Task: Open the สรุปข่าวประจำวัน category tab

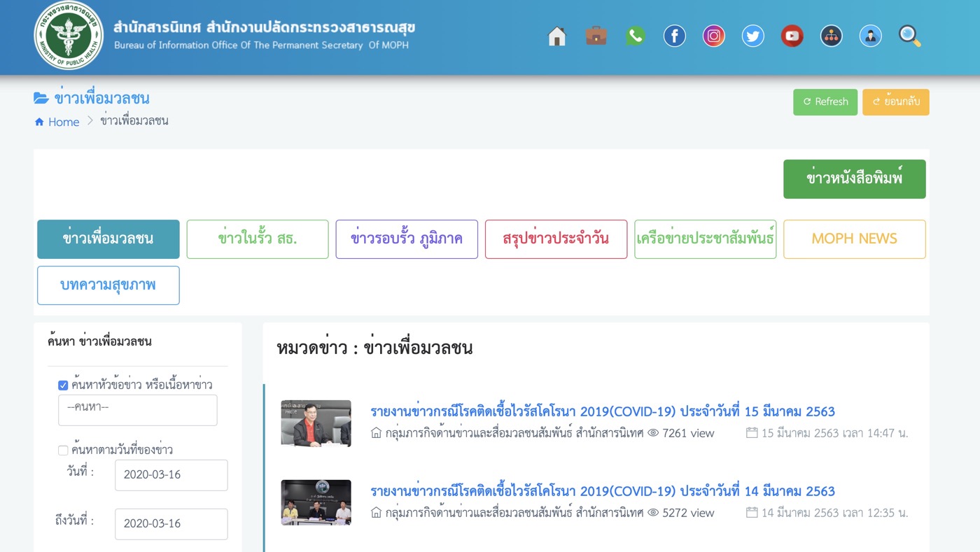Action: (x=556, y=239)
